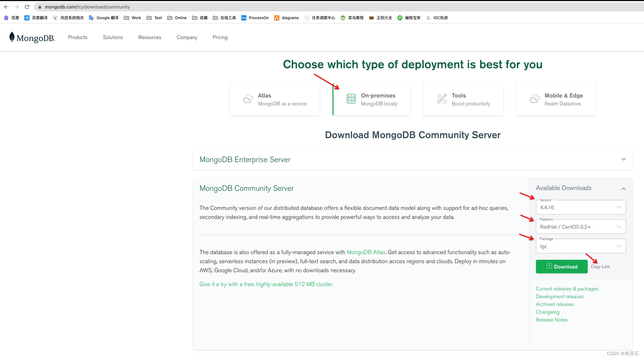
Task: Click the On-premises server stack icon
Action: point(351,99)
